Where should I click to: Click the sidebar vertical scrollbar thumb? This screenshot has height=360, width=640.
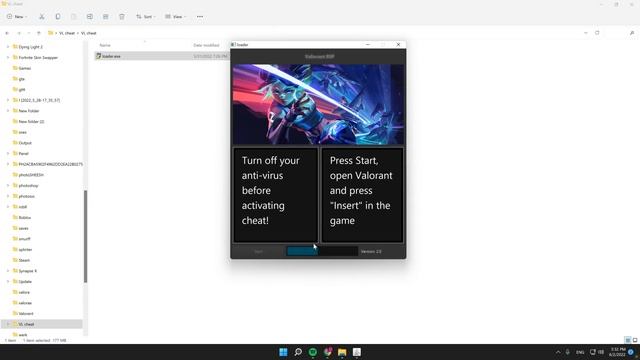click(85, 236)
